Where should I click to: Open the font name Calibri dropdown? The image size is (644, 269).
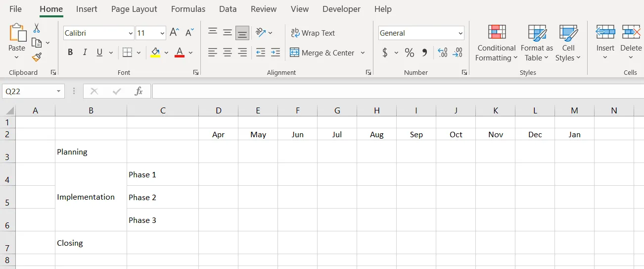(131, 33)
